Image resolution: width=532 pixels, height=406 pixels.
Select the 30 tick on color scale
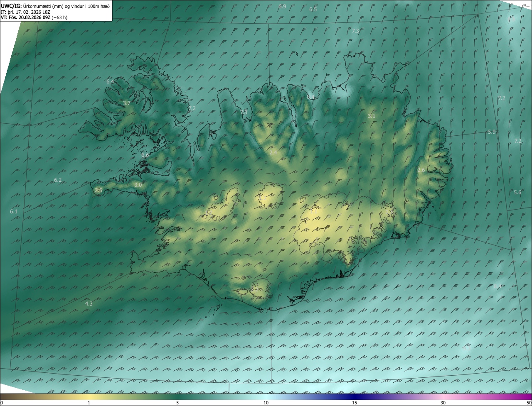pyautogui.click(x=443, y=403)
